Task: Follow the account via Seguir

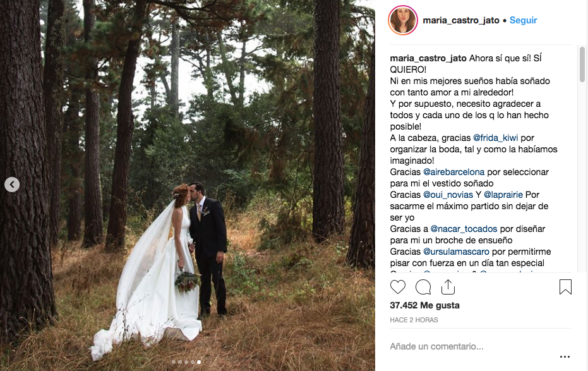Action: [x=523, y=20]
